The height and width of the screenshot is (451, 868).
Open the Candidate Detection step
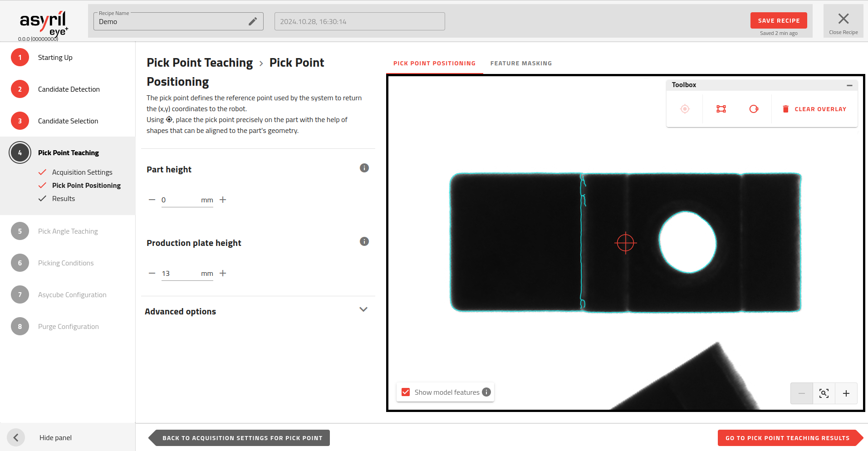coord(69,89)
